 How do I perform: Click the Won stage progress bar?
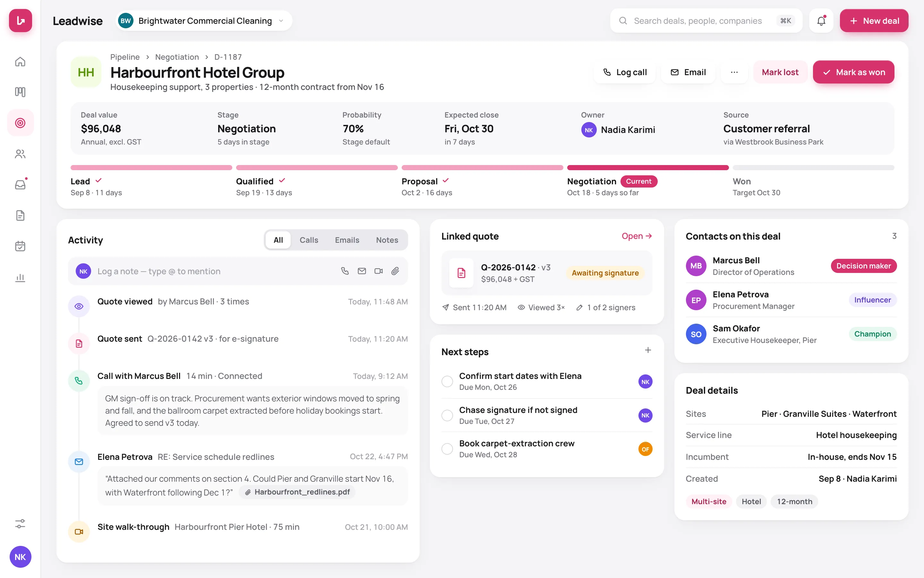click(x=813, y=167)
